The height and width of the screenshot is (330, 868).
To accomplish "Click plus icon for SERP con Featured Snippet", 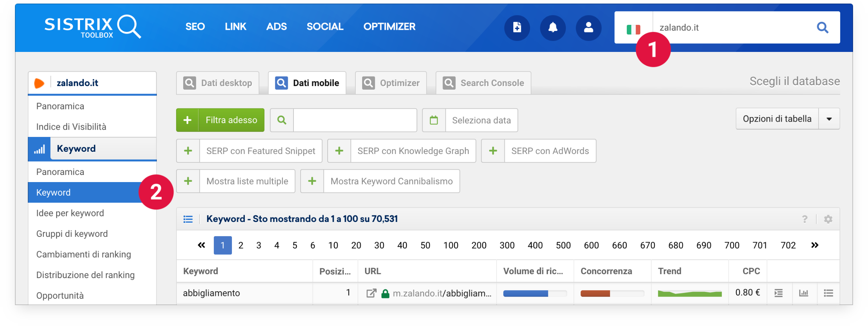I will coord(188,151).
